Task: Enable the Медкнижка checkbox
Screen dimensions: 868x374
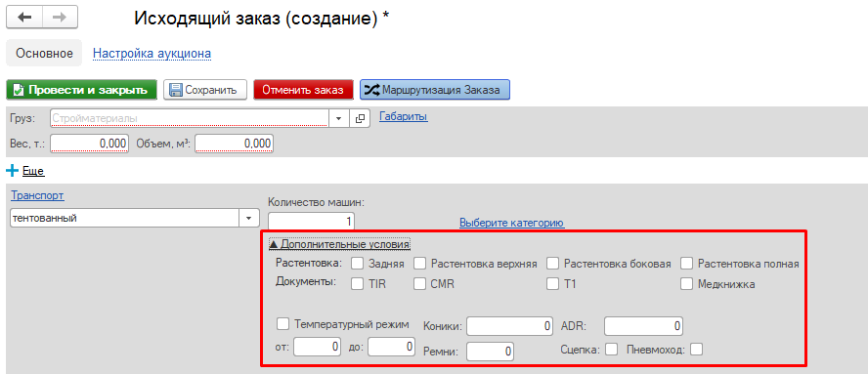Action: click(x=686, y=284)
